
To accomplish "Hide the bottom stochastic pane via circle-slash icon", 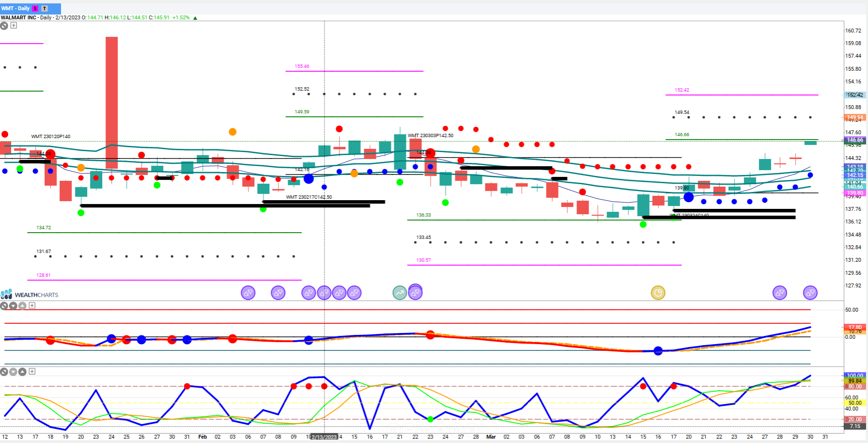I will coord(4,372).
